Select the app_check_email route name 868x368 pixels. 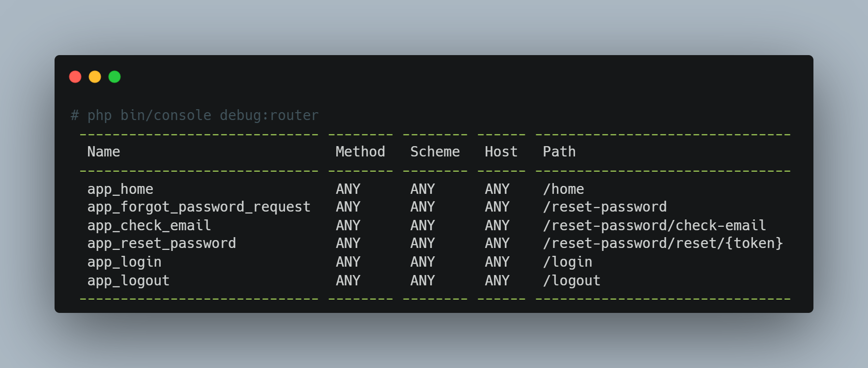pyautogui.click(x=149, y=225)
